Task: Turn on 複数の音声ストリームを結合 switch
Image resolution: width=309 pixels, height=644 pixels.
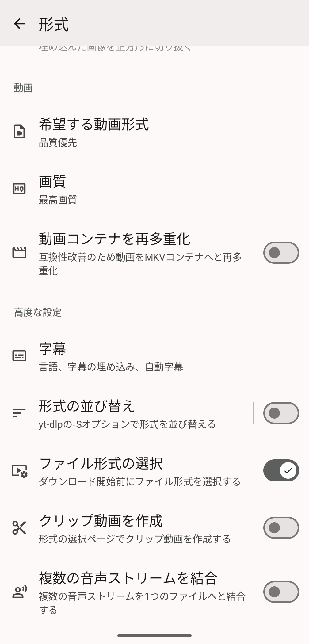Action: click(281, 592)
